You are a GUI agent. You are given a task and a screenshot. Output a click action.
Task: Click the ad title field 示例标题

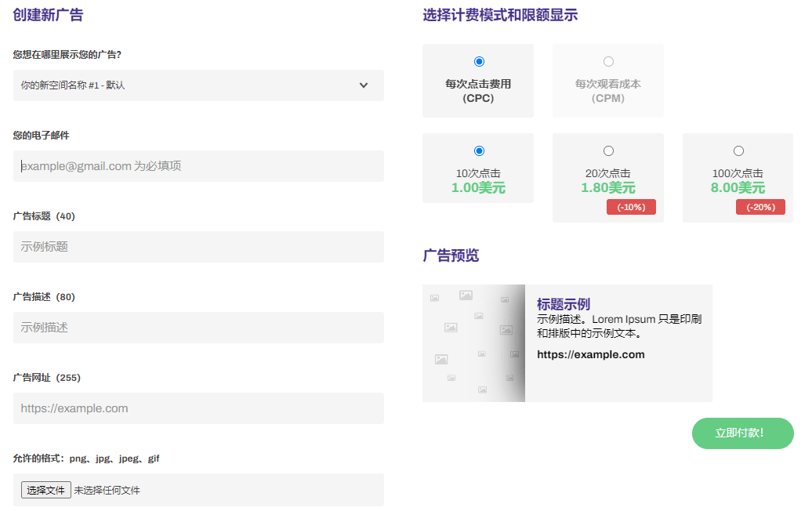pyautogui.click(x=198, y=247)
